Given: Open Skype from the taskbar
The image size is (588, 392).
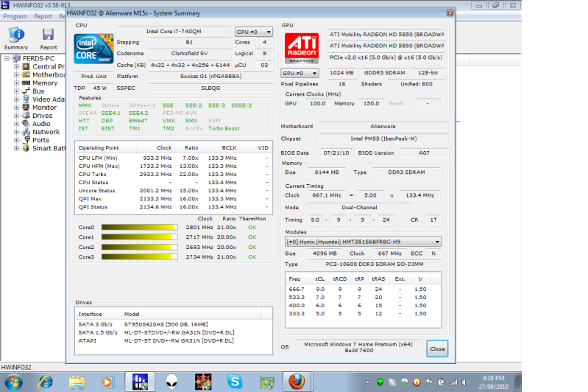Looking at the screenshot, I should tap(235, 382).
